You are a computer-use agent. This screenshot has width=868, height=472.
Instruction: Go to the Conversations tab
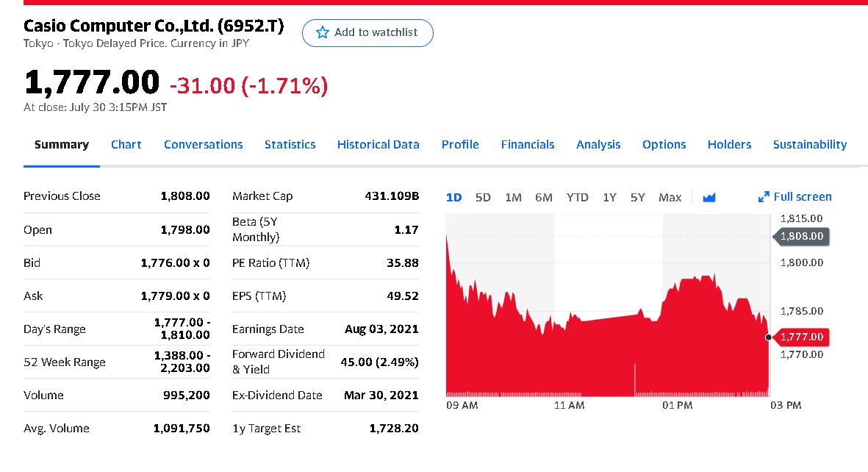pyautogui.click(x=203, y=145)
